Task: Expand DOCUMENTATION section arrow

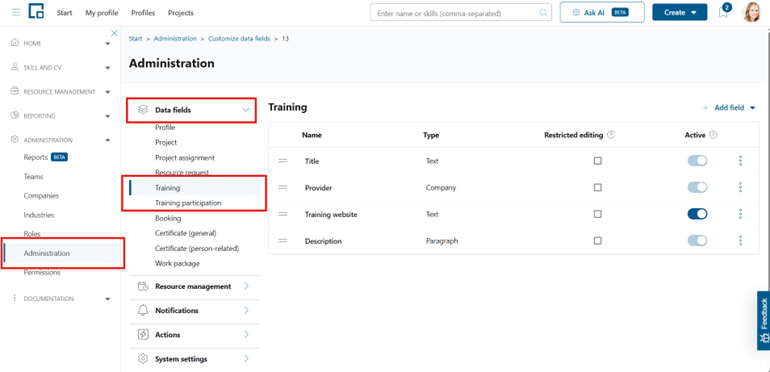Action: 108,299
